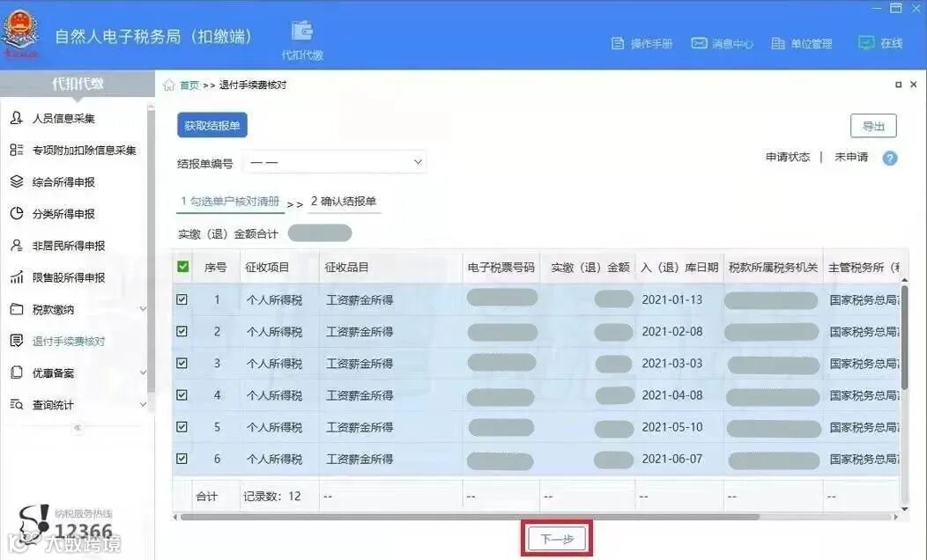Click the 税款缴纳 folder icon

click(17, 309)
